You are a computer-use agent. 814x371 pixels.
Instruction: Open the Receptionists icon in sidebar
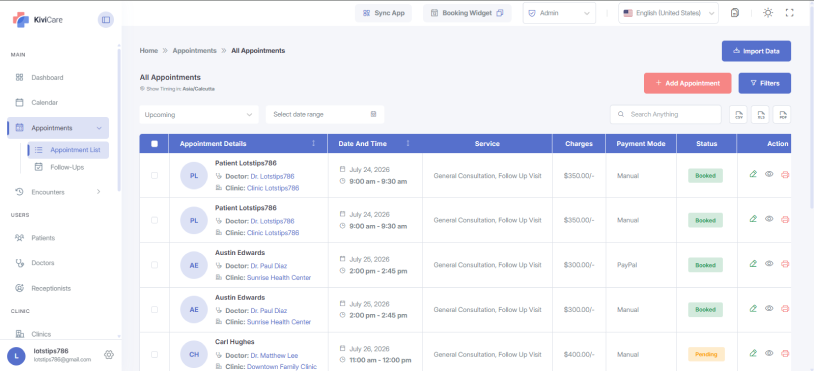click(x=20, y=288)
